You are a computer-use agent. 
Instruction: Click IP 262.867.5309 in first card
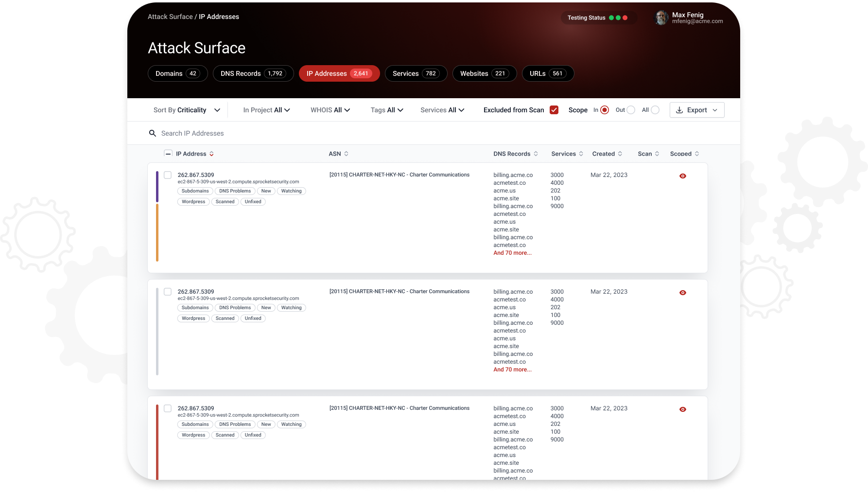click(196, 175)
